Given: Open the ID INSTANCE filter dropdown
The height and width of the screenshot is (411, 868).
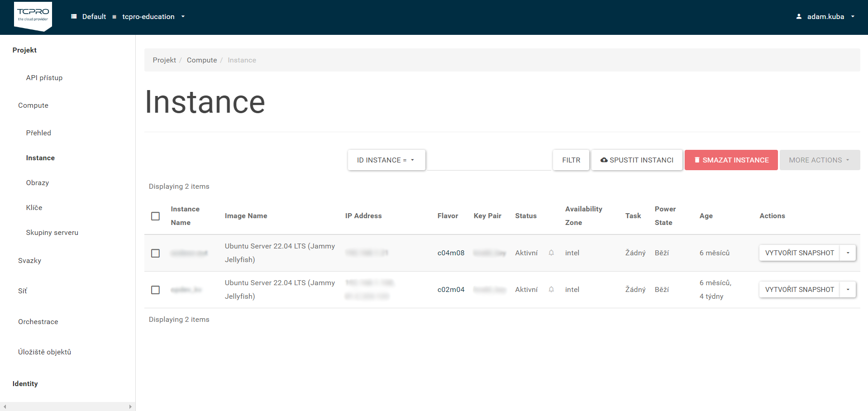Looking at the screenshot, I should (386, 160).
